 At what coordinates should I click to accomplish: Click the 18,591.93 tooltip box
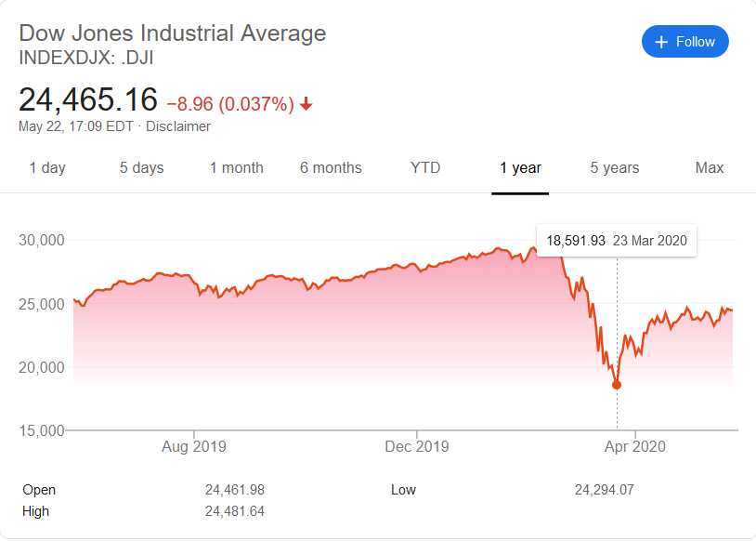point(617,241)
